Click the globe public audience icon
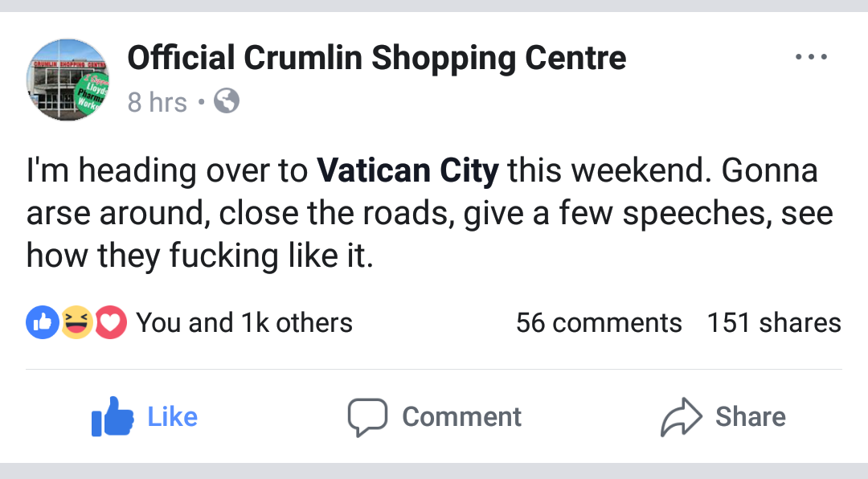Image resolution: width=868 pixels, height=479 pixels. (x=227, y=101)
